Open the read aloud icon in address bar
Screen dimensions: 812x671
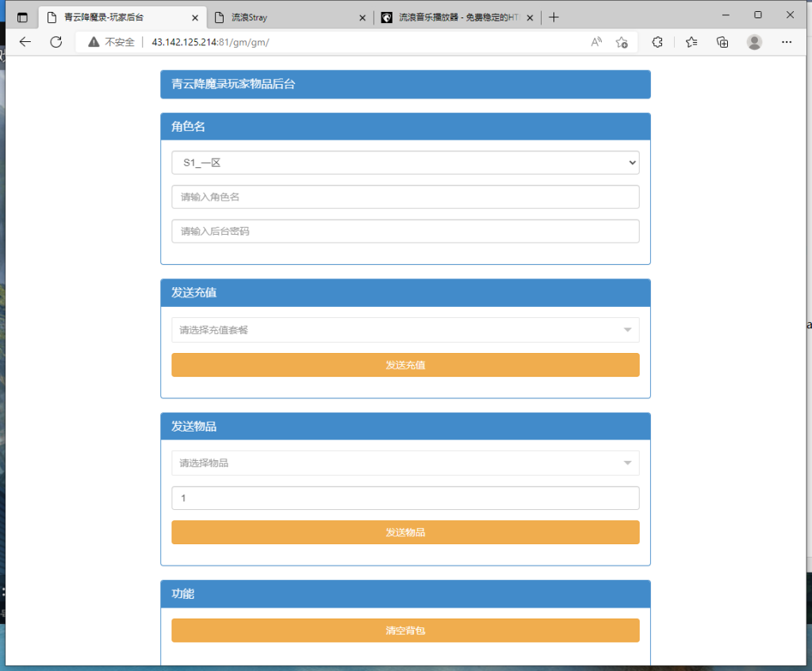(596, 42)
